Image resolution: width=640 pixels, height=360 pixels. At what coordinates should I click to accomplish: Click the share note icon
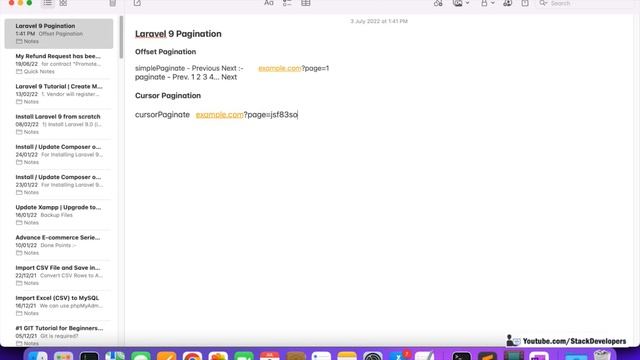(x=525, y=3)
